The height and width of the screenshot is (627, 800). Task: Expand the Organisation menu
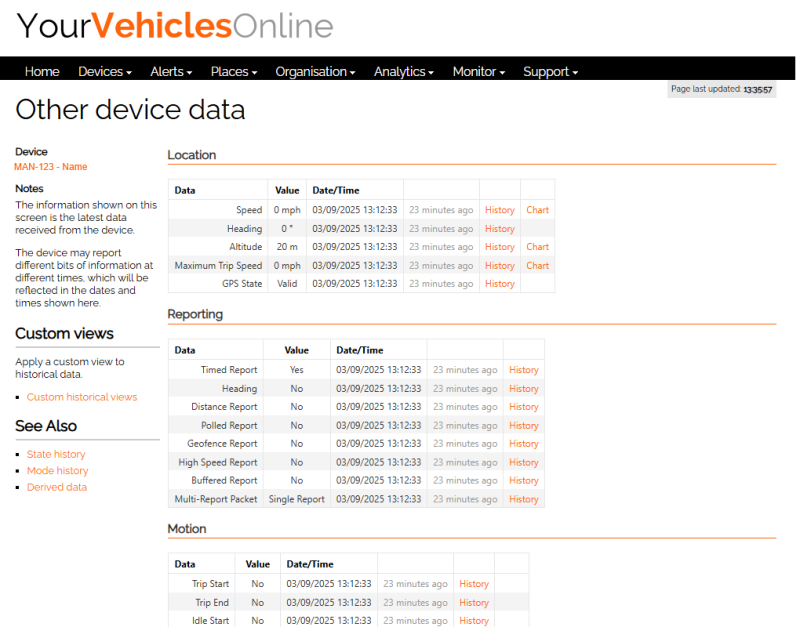(315, 72)
